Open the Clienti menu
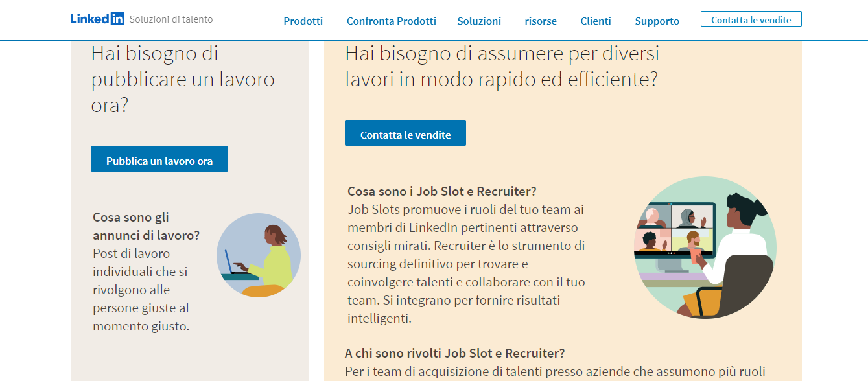This screenshot has height=381, width=868. coord(596,21)
